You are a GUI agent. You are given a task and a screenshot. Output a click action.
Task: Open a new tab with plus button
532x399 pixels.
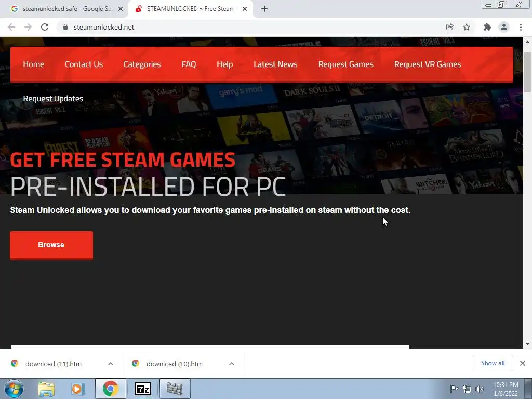point(264,9)
